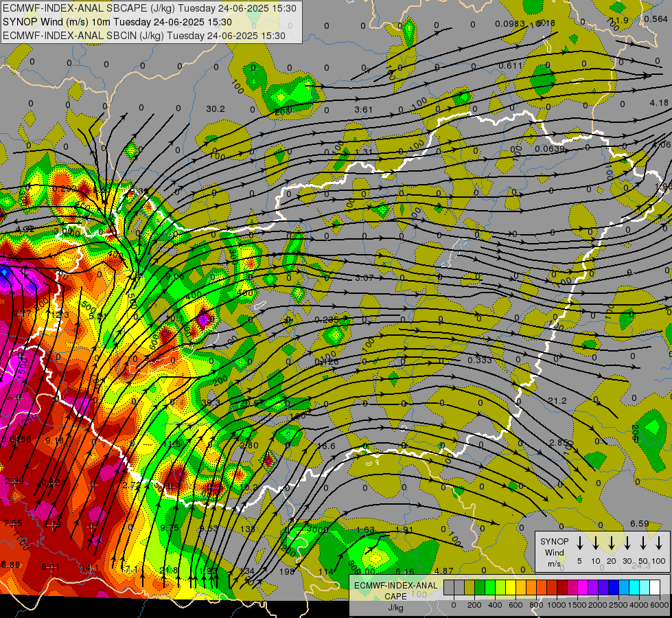
Task: Click the 5 m/s wind arrow in legend
Action: [x=579, y=543]
